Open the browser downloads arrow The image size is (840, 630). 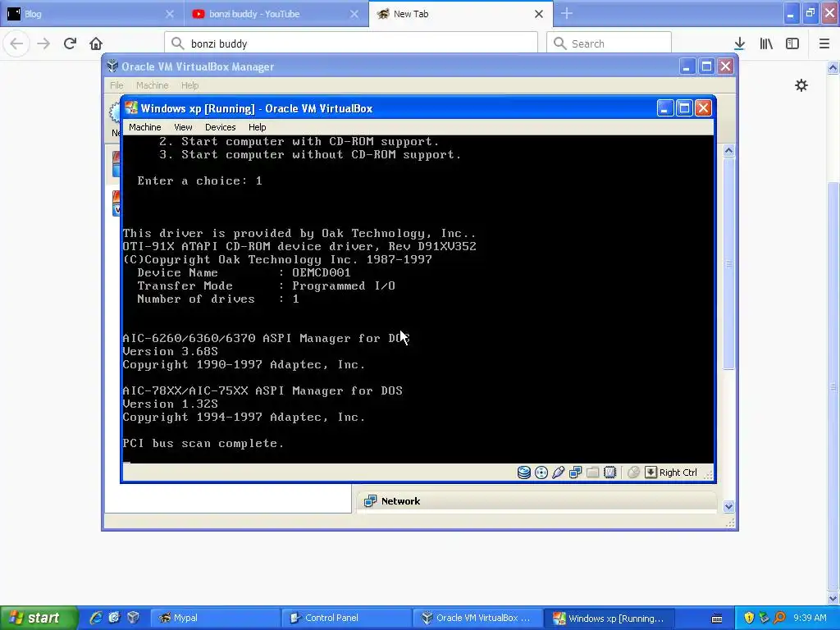[x=739, y=43]
